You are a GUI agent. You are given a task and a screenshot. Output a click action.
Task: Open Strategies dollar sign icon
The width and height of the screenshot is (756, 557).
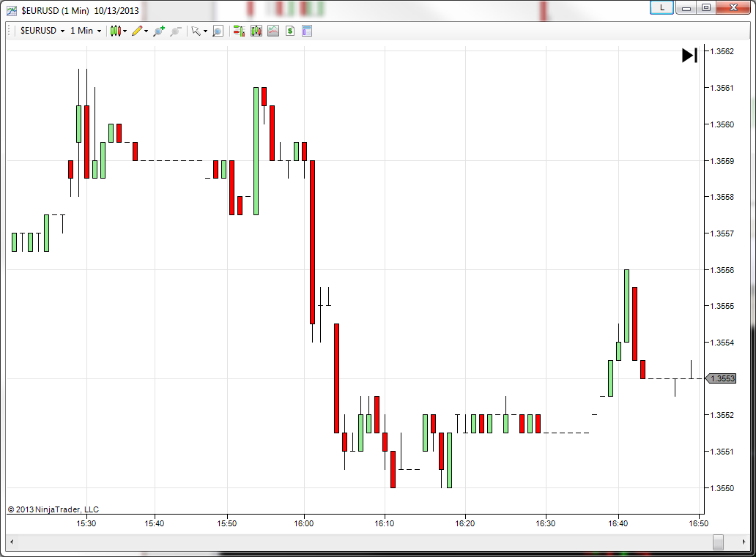pyautogui.click(x=290, y=31)
